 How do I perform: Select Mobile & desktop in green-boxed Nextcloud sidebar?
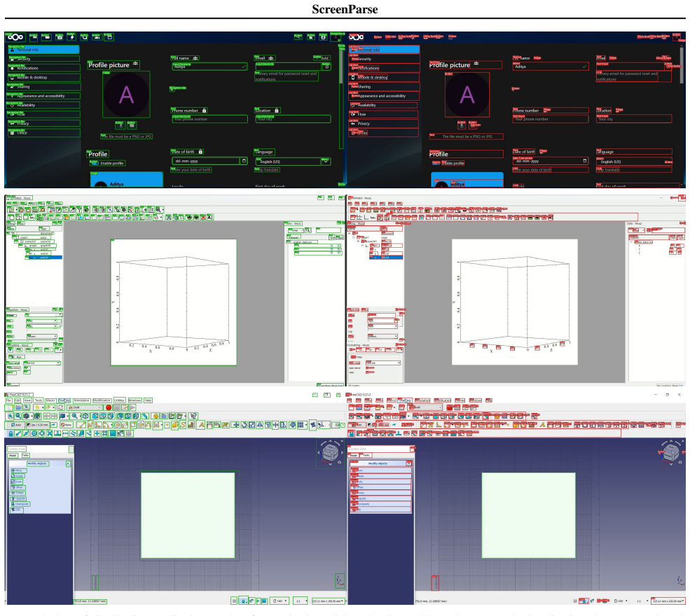[43, 78]
